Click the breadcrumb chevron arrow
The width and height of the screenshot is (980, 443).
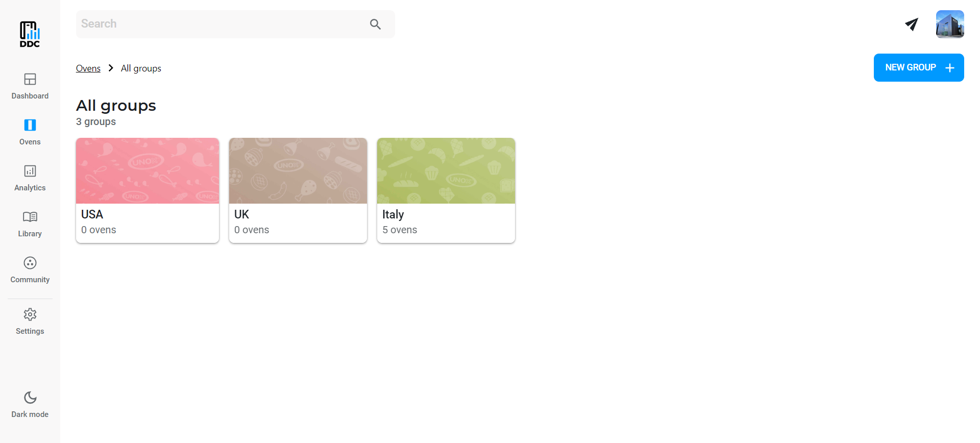pos(111,68)
